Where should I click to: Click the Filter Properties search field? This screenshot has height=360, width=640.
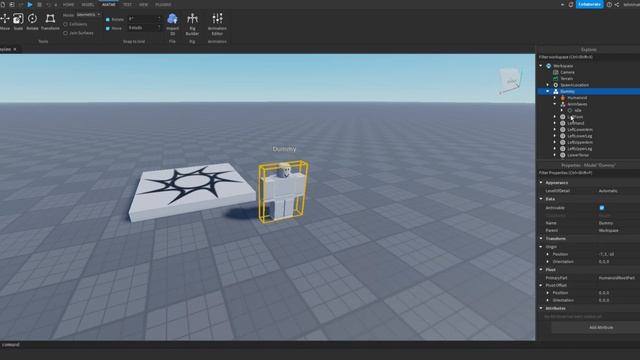589,173
